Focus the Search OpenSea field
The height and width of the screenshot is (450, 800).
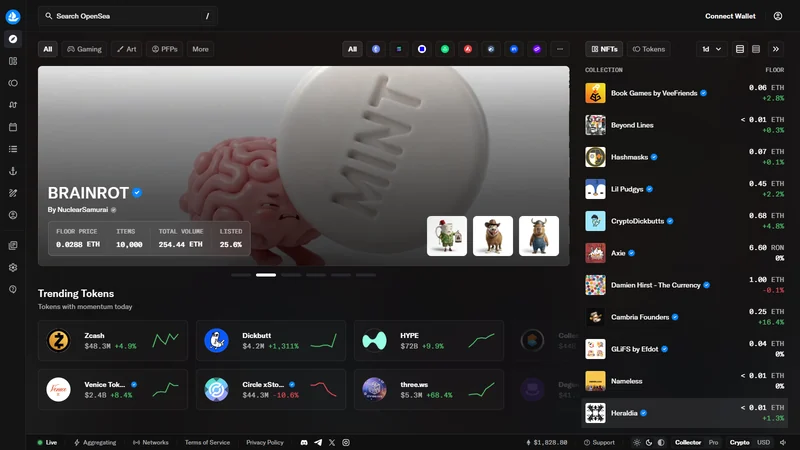coord(128,16)
